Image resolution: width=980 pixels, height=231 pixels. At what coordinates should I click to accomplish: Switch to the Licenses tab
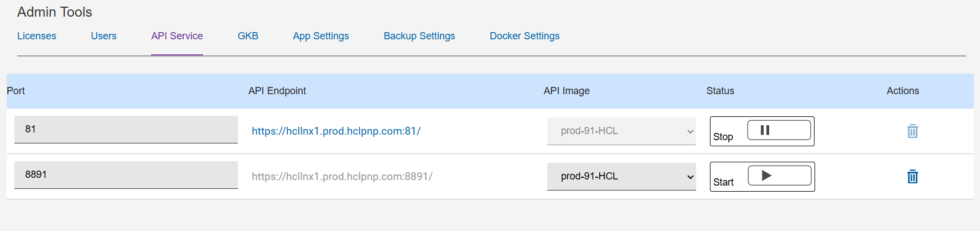(37, 36)
